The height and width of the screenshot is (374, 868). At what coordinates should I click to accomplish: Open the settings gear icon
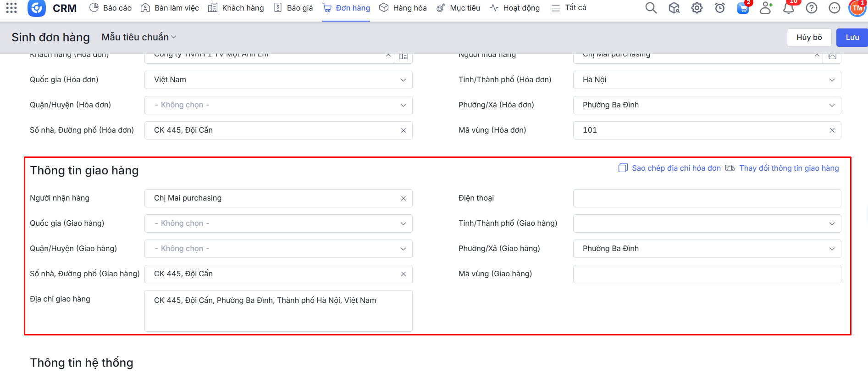click(x=697, y=8)
